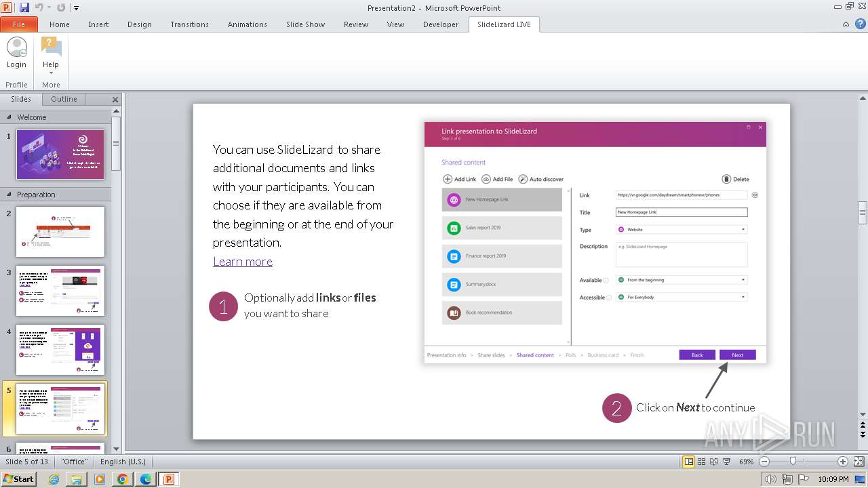Open the Animations ribbon tab
This screenshot has height=488, width=868.
tap(248, 24)
